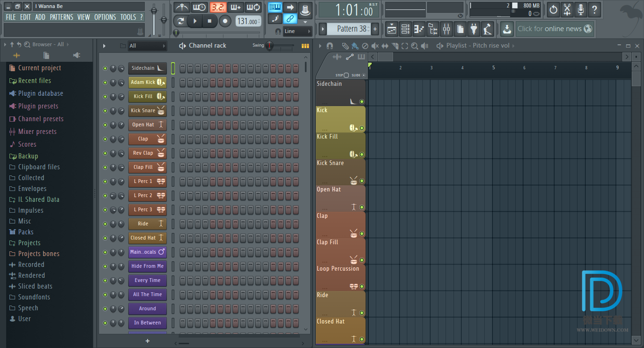Mute the Adam Kick channel
Image resolution: width=644 pixels, height=348 pixels.
point(105,83)
